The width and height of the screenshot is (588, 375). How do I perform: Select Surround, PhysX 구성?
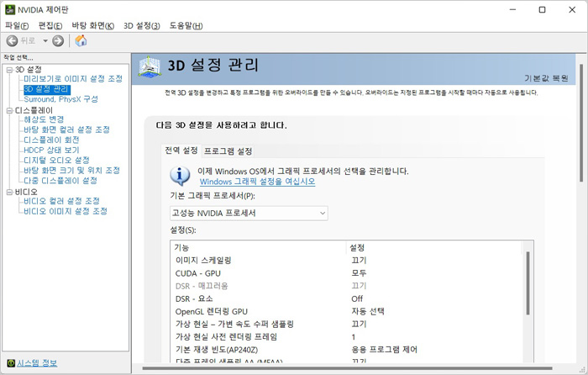[60, 99]
